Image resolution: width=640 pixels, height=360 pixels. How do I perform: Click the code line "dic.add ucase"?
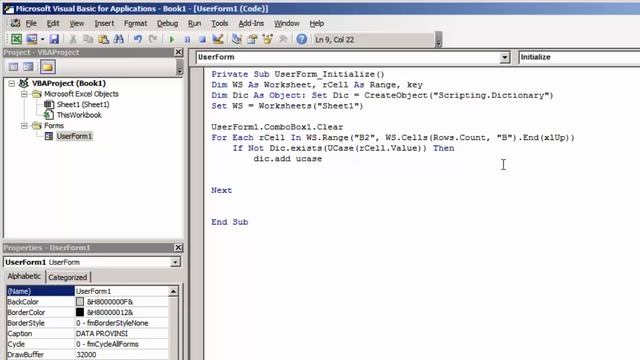(x=288, y=159)
